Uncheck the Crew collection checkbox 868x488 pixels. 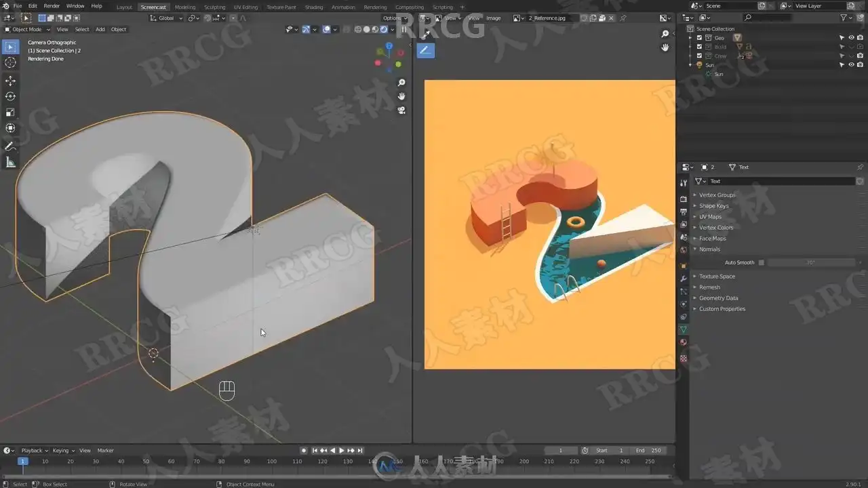[x=699, y=56]
